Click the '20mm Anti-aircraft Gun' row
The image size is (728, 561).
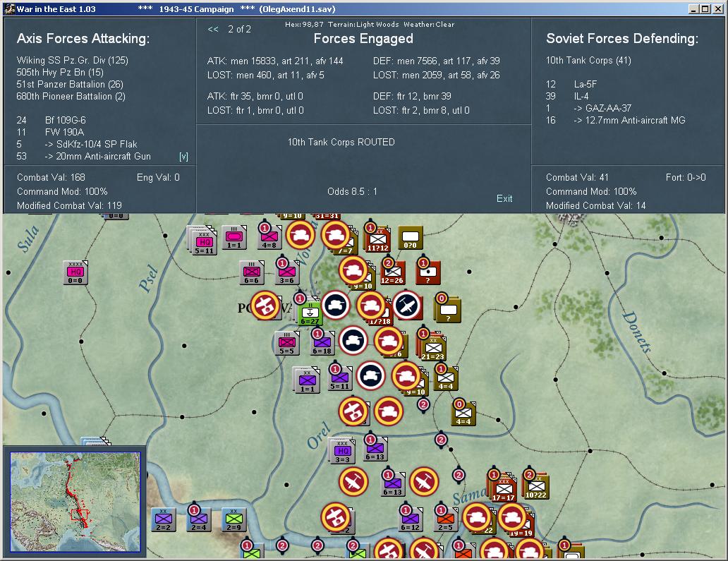tap(83, 157)
